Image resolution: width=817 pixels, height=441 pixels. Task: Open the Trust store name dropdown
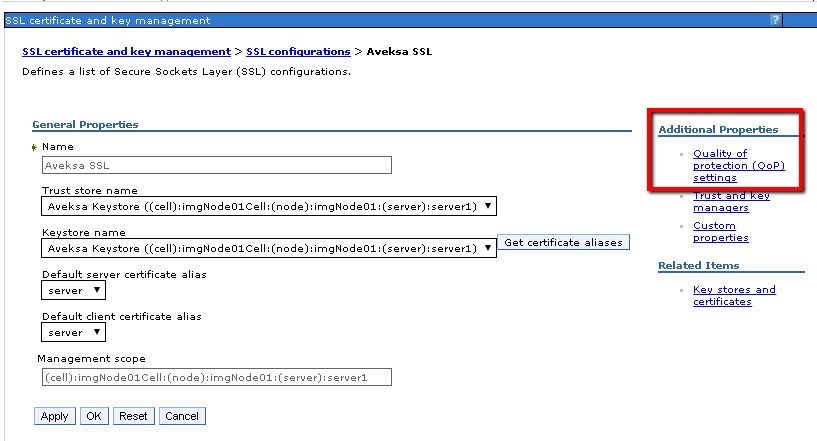pos(269,206)
